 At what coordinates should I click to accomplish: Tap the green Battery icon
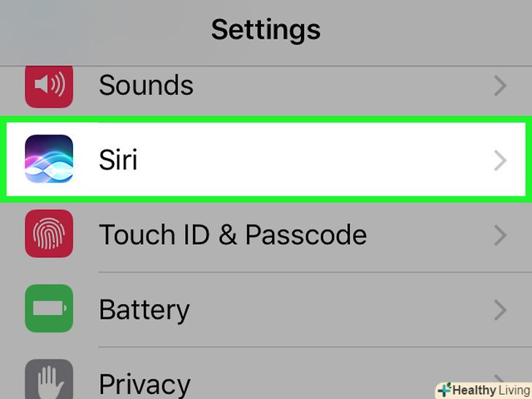(49, 308)
